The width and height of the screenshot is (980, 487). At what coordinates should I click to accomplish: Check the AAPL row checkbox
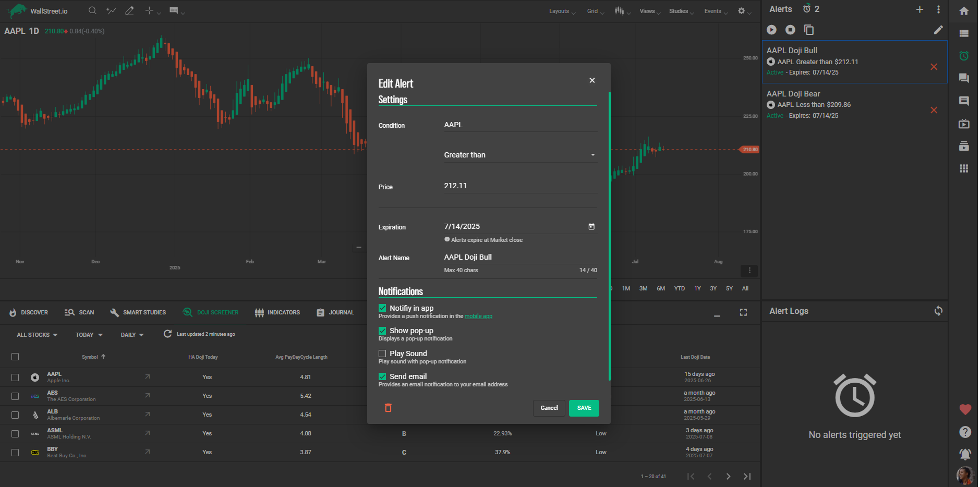click(x=15, y=377)
